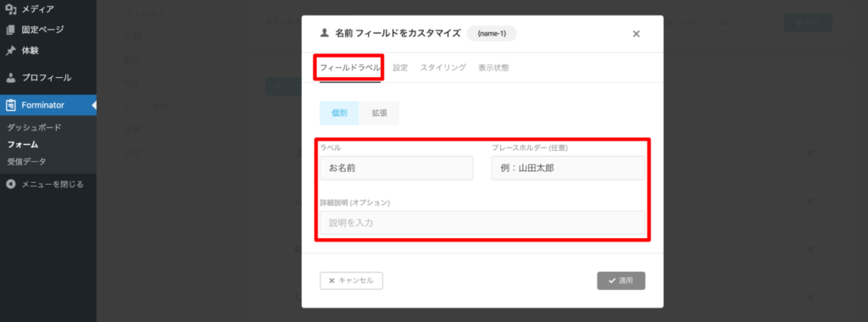Image resolution: width=868 pixels, height=322 pixels.
Task: Click the メニューを閉じる arrow icon
Action: [10, 184]
